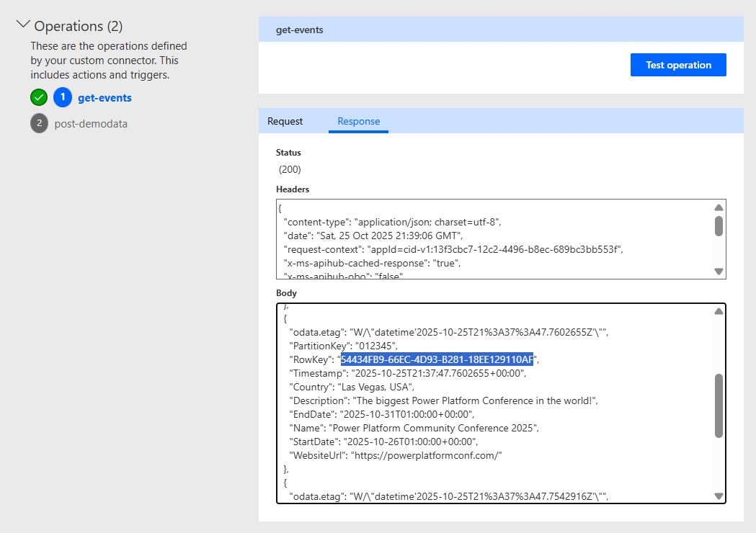Click Headers box scroll down arrow

coord(719,271)
